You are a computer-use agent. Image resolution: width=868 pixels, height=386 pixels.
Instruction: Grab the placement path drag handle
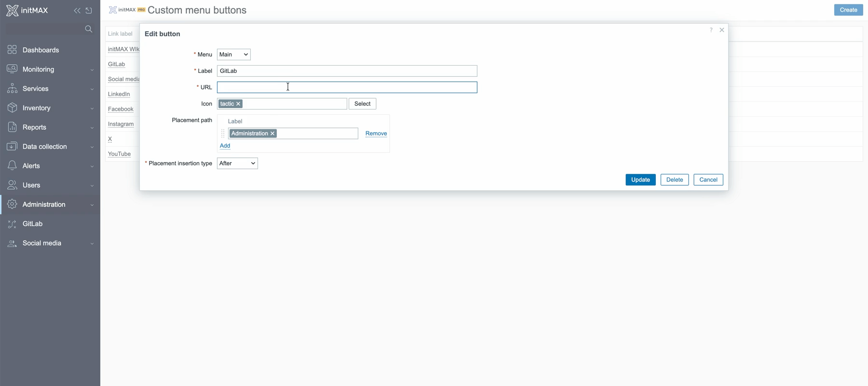coord(223,134)
